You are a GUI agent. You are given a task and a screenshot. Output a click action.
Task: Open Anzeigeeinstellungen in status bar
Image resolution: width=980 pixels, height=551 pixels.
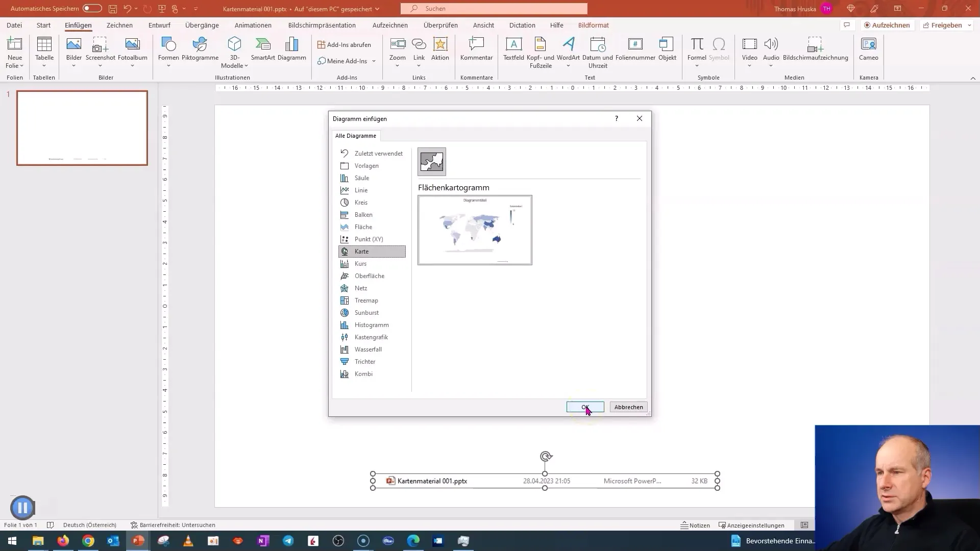751,525
